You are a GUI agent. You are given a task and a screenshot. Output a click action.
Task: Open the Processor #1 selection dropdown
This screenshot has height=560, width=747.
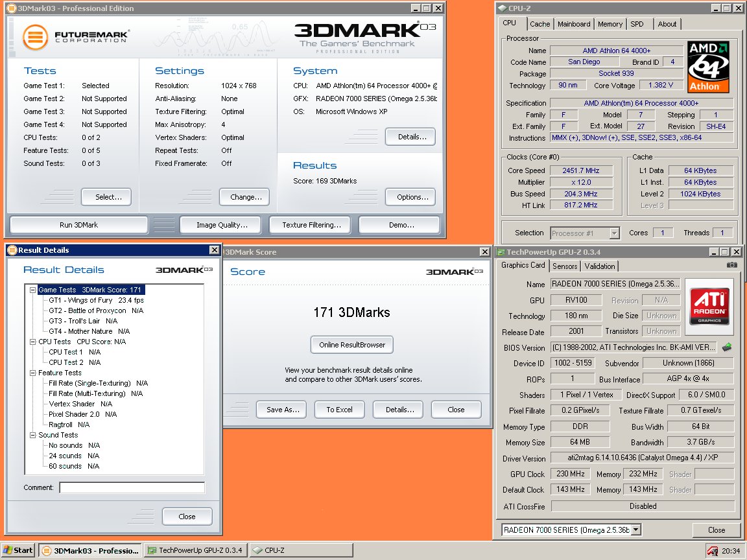(x=614, y=233)
